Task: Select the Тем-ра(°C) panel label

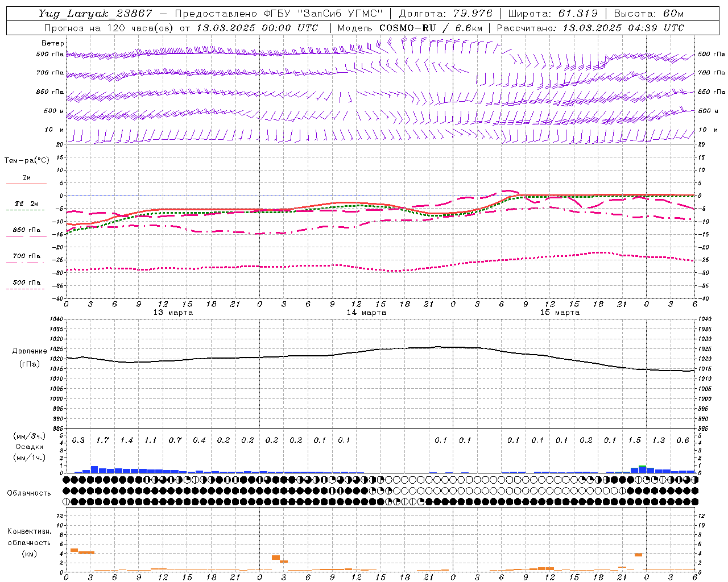Action: tap(27, 161)
